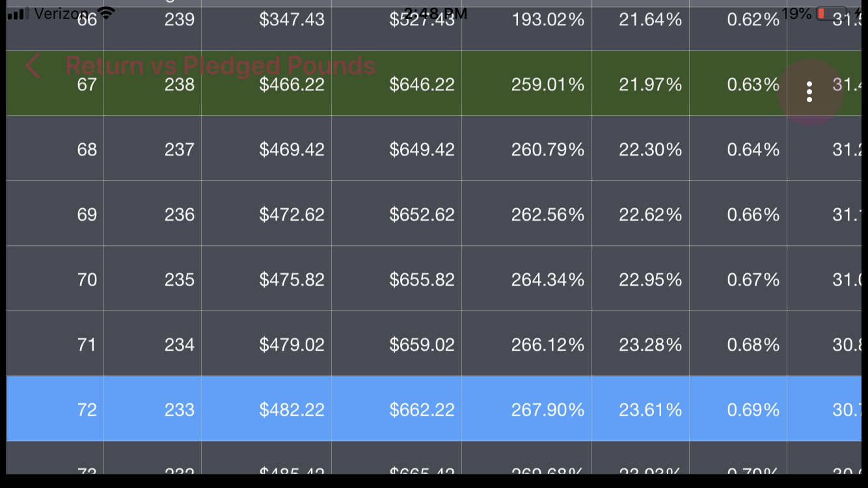Select the 236 cell in row 69
This screenshot has width=868, height=488.
[179, 215]
